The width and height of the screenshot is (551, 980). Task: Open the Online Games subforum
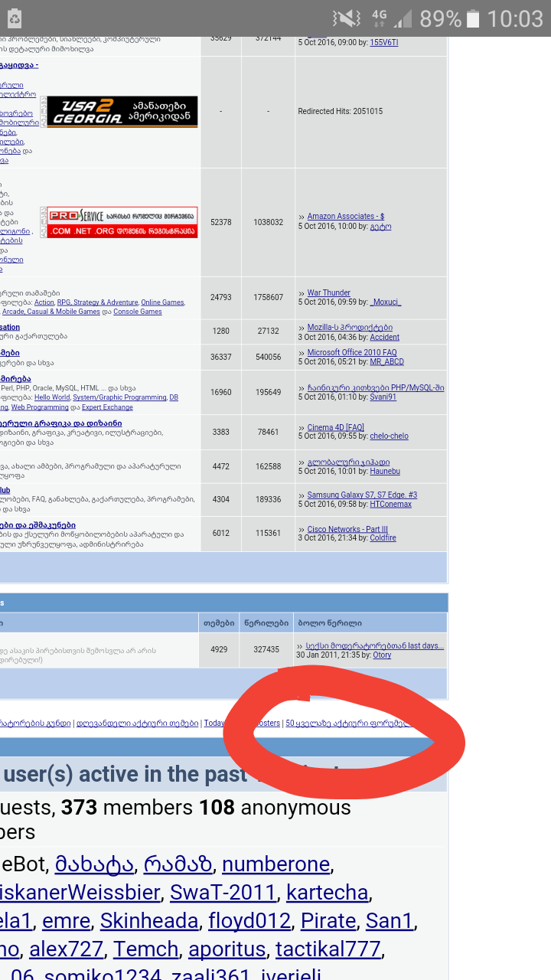pyautogui.click(x=162, y=302)
